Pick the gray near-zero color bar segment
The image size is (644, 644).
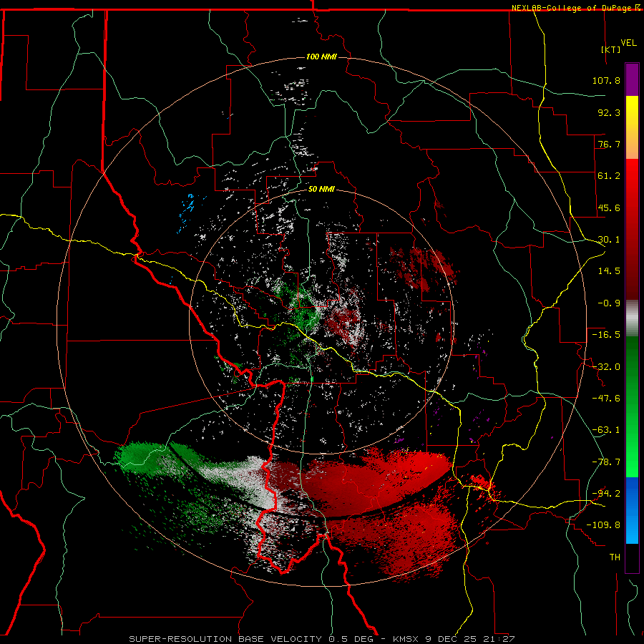pos(632,318)
